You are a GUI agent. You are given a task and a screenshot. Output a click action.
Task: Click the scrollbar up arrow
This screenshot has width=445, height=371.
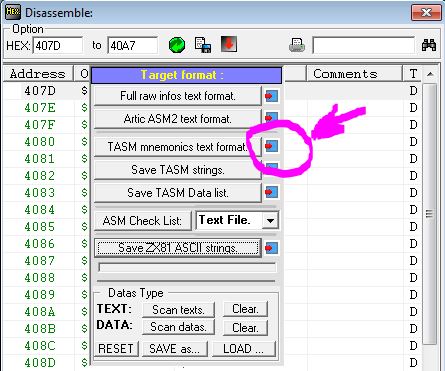(430, 74)
